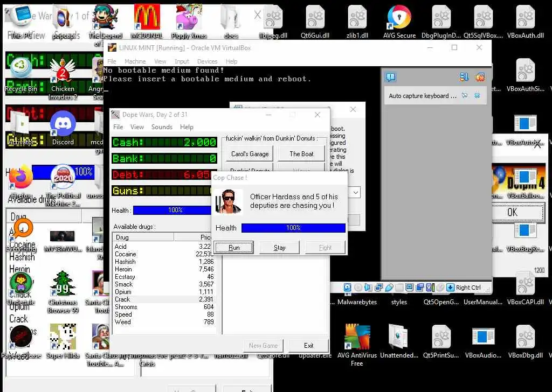Select the Political Machine 2020 icon
This screenshot has width=552, height=392.
63,185
